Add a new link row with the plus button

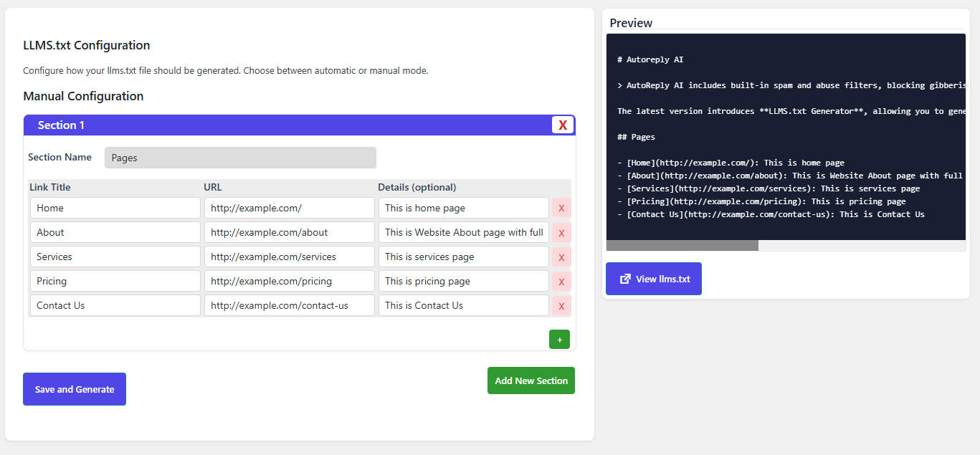559,340
